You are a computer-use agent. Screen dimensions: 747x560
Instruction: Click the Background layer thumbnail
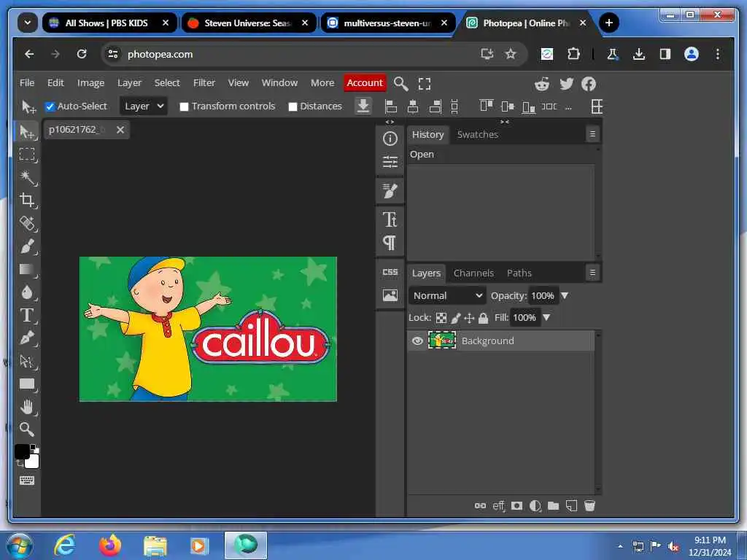point(442,341)
